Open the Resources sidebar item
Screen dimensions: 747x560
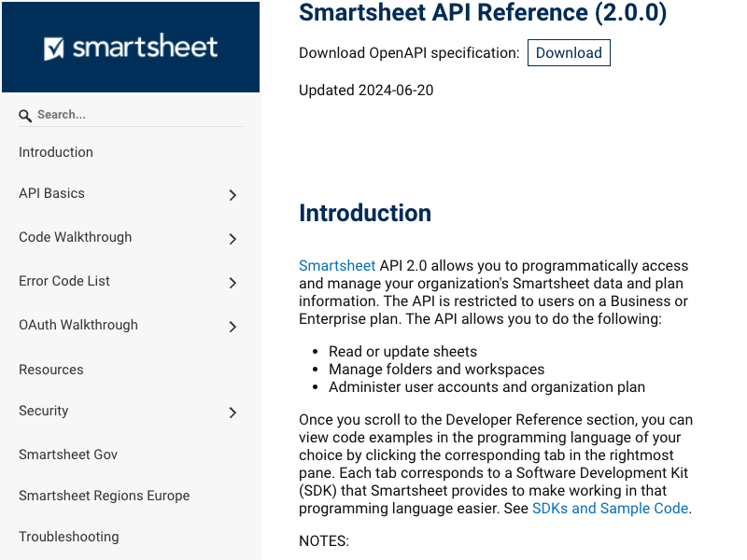click(51, 370)
